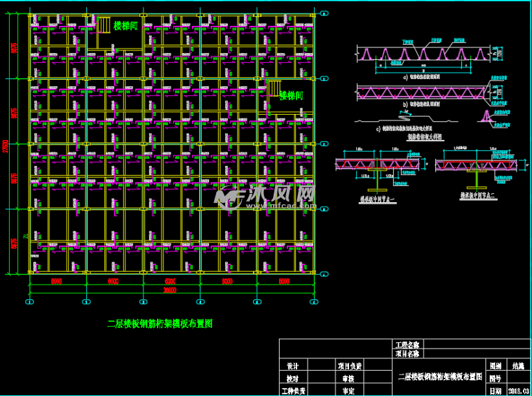Select the upper 楼梯间 staircase symbol
The width and height of the screenshot is (532, 396).
(x=104, y=26)
